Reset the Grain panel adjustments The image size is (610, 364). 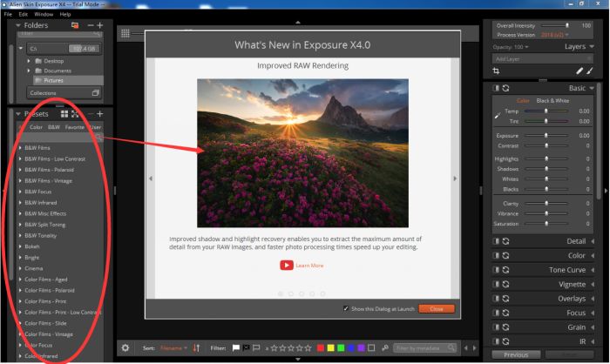click(505, 327)
